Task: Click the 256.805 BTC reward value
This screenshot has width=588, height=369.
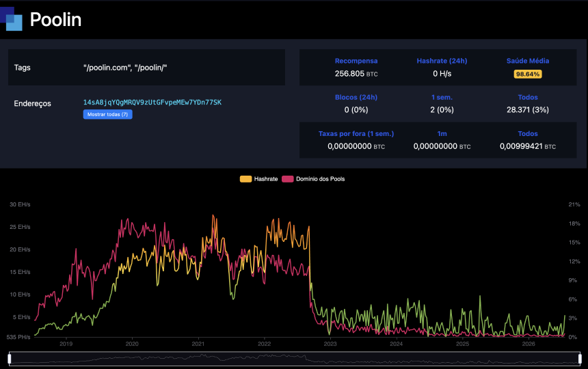Action: tap(356, 74)
